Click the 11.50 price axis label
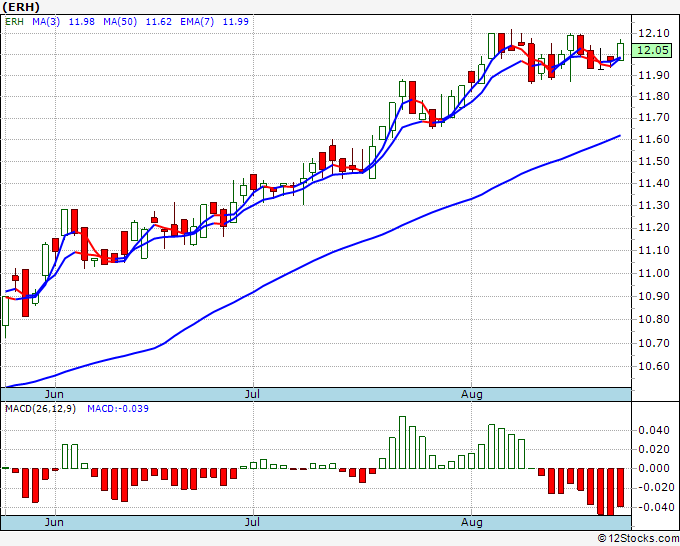 coord(654,161)
